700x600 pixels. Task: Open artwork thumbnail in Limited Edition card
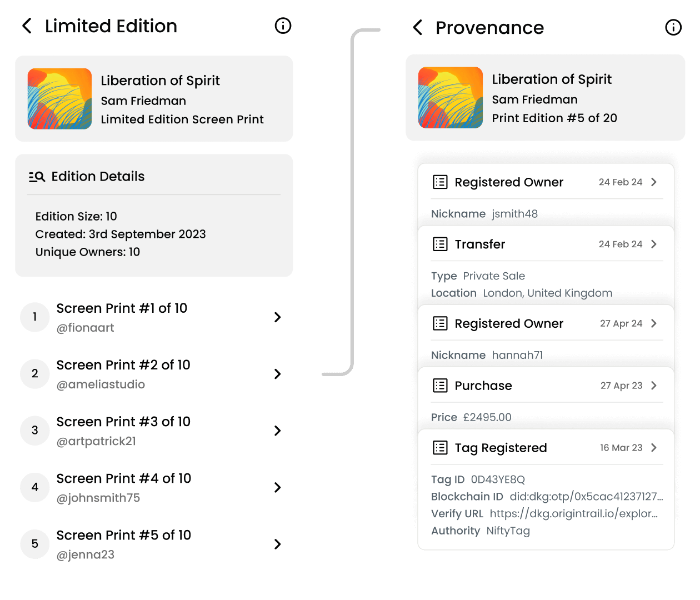click(60, 99)
